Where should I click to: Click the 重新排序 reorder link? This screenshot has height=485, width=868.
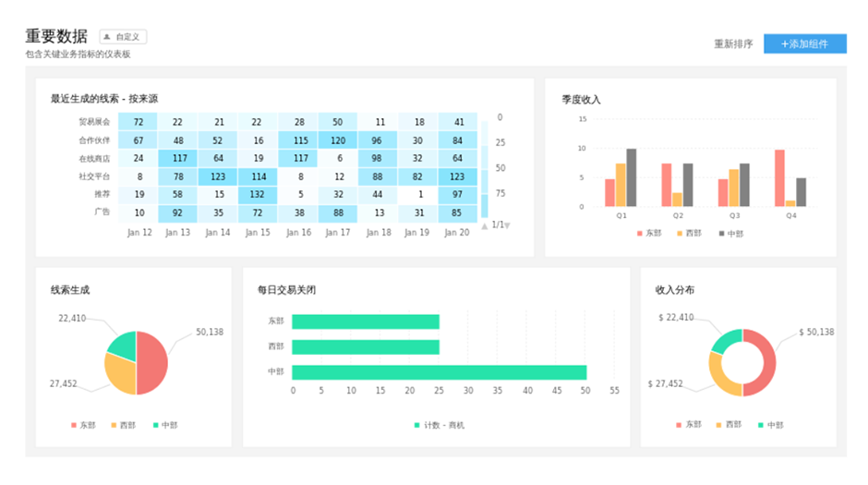tap(733, 43)
